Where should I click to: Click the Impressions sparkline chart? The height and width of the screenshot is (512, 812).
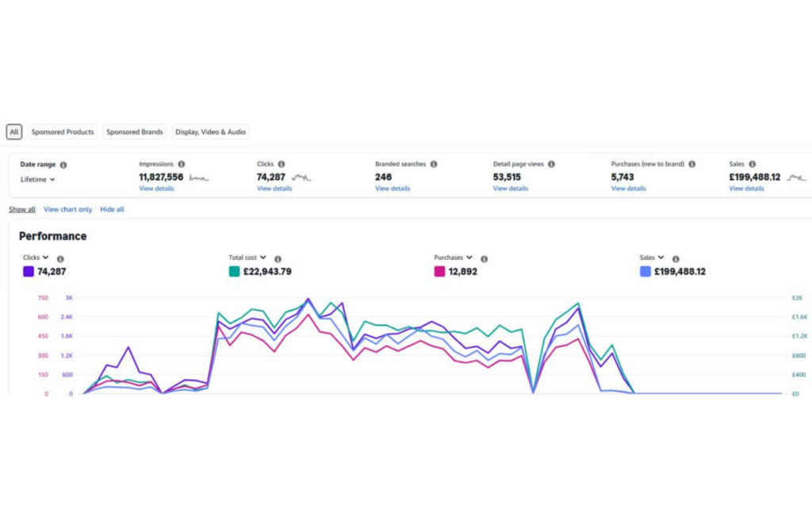199,178
